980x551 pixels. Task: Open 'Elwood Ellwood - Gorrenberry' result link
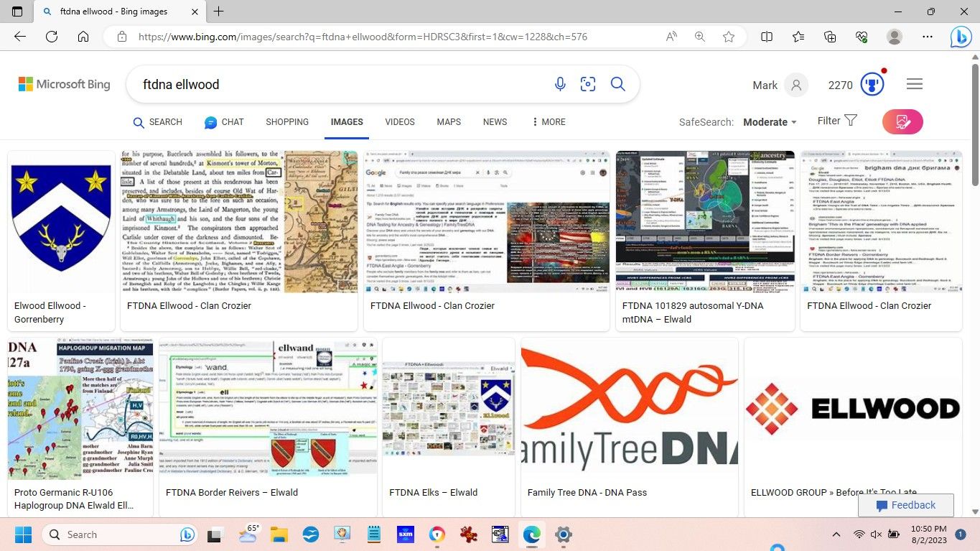pos(50,312)
